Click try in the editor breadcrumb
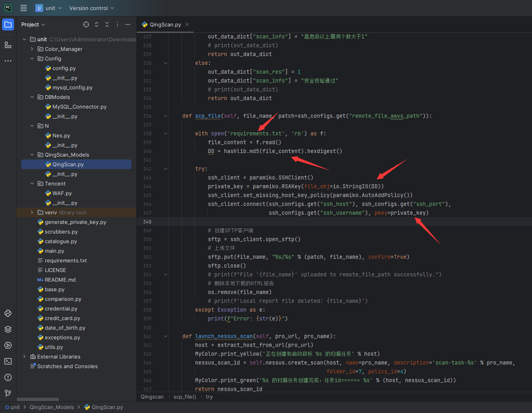The height and width of the screenshot is (413, 532). pos(209,397)
